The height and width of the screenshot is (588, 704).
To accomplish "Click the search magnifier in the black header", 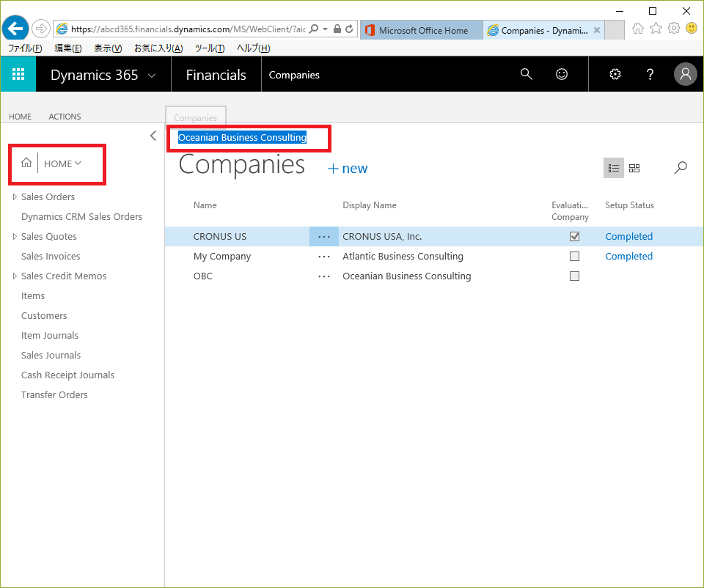I will coord(527,74).
